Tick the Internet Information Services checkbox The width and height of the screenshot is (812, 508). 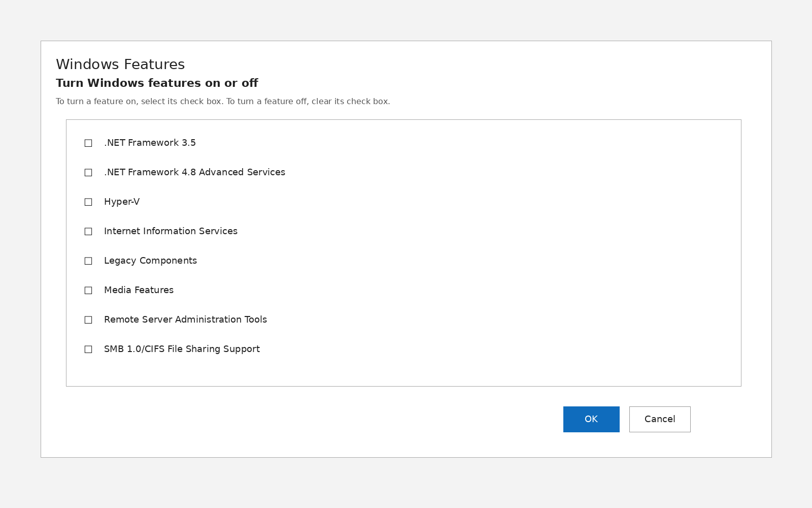tap(88, 232)
